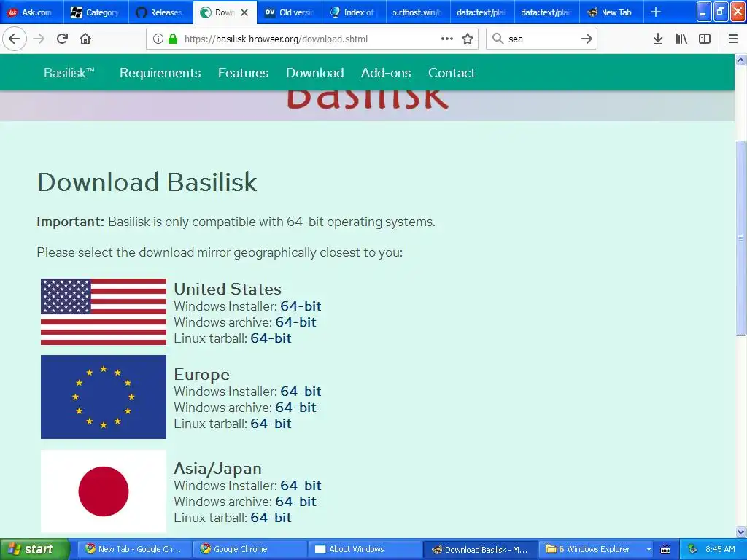This screenshot has height=560, width=747.
Task: Switch to the Ask.com tab
Action: tap(32, 12)
